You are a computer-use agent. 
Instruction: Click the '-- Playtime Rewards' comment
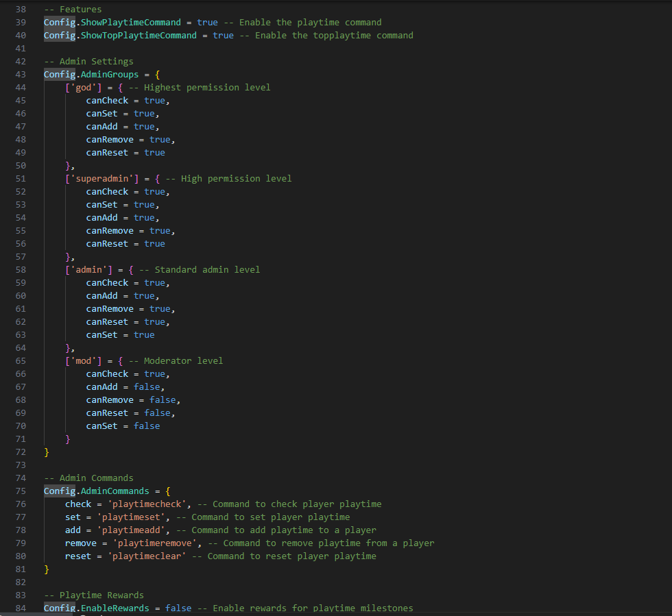click(x=94, y=595)
